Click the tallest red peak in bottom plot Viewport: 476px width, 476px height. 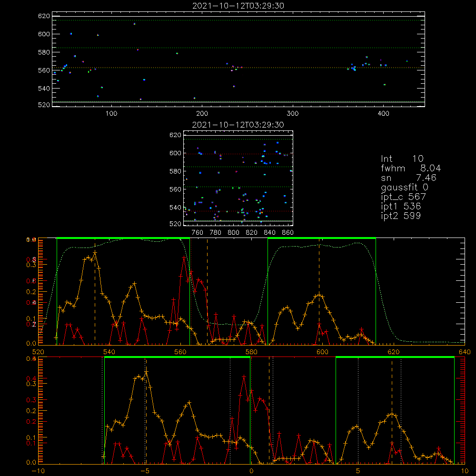coord(244,377)
